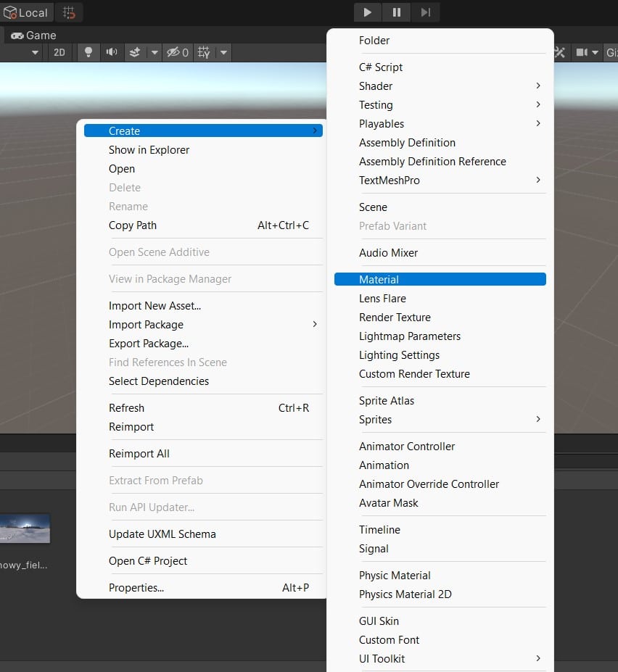This screenshot has width=618, height=672.
Task: Click the Pause button
Action: point(396,12)
